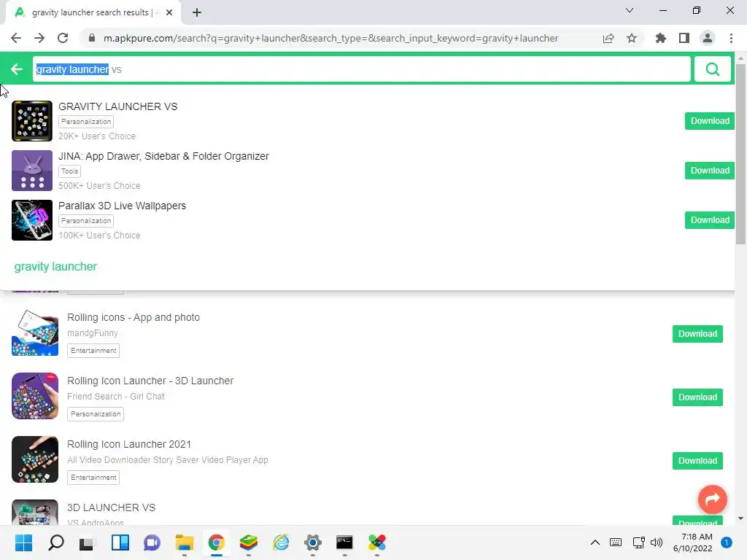Open volume control in system tray
The width and height of the screenshot is (747, 560).
click(657, 542)
